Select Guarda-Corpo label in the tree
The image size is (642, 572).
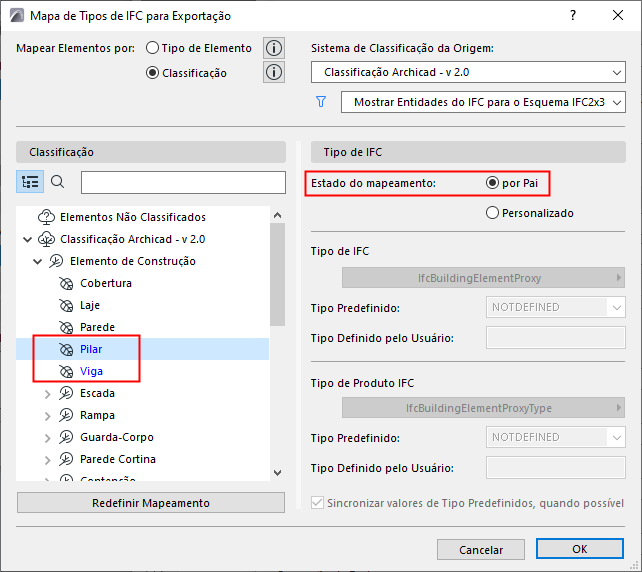click(x=117, y=437)
